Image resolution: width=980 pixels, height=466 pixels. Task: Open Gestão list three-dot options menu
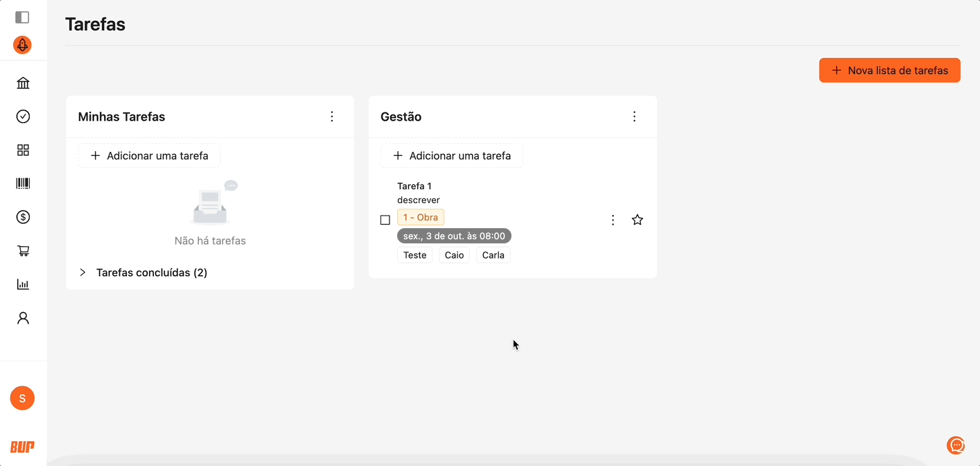click(634, 116)
